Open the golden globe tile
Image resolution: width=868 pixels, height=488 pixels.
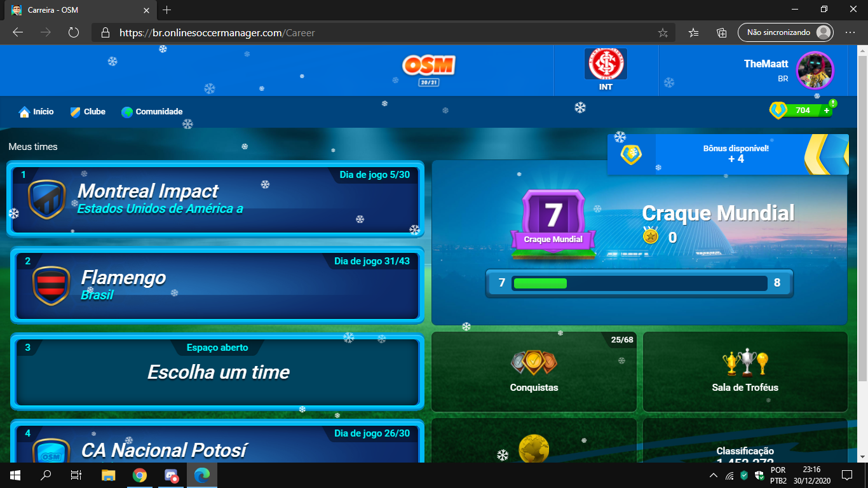click(x=534, y=440)
